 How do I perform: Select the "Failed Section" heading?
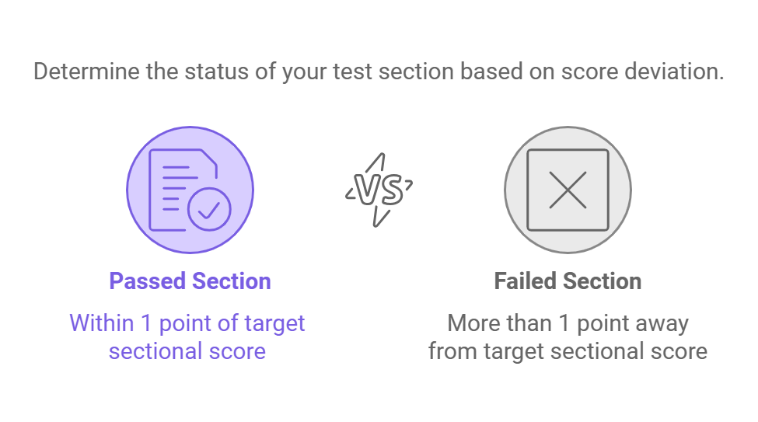pos(568,281)
